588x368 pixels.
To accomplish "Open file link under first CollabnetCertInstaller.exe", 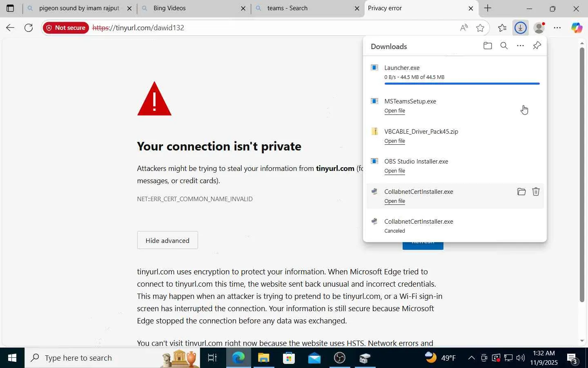I will 395,201.
